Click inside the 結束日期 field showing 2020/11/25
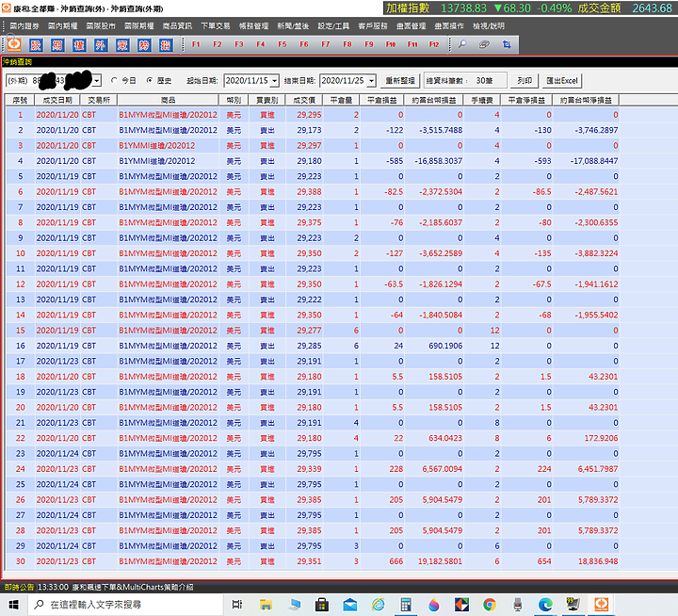Image resolution: width=678 pixels, height=616 pixels. pos(344,81)
